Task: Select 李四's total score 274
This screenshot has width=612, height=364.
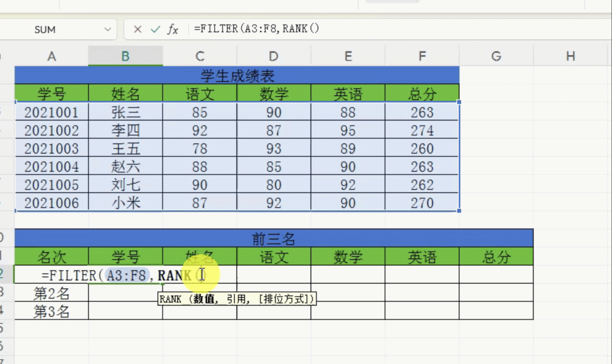Action: tap(422, 130)
